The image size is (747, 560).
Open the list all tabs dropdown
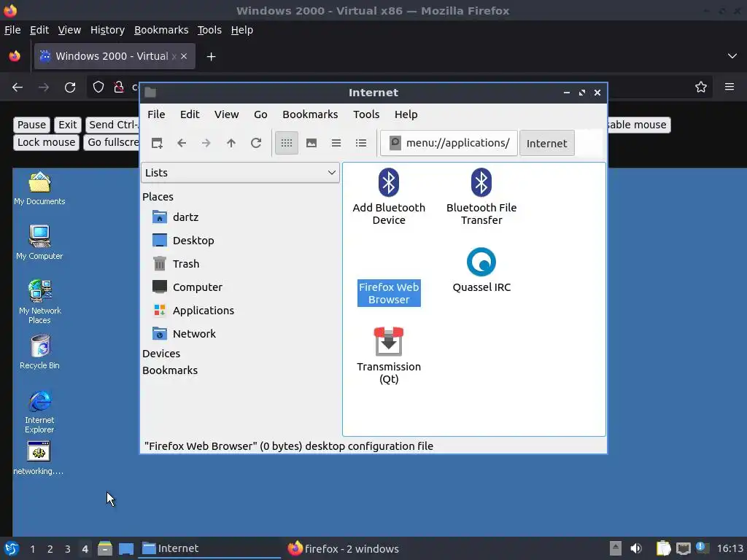click(x=732, y=56)
